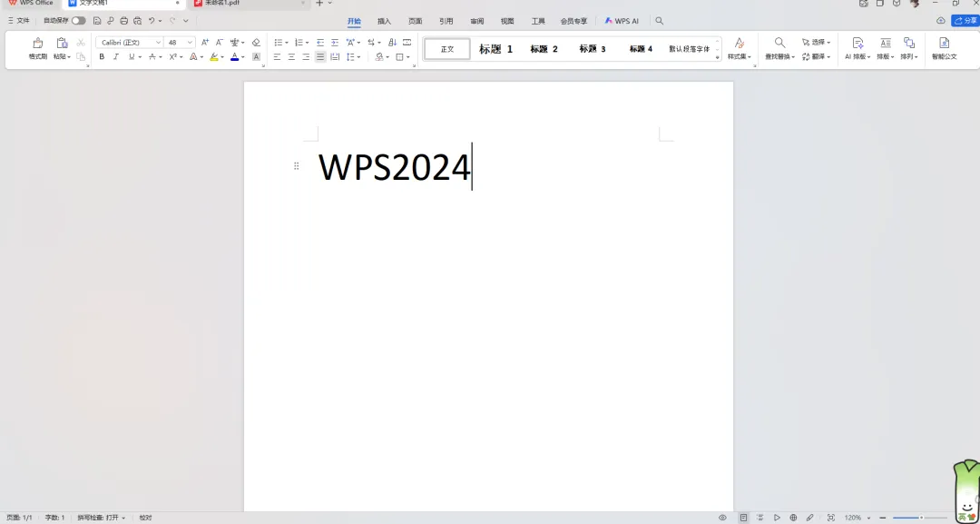980x524 pixels.
Task: Open the font name dropdown showing Calibri
Action: 130,43
